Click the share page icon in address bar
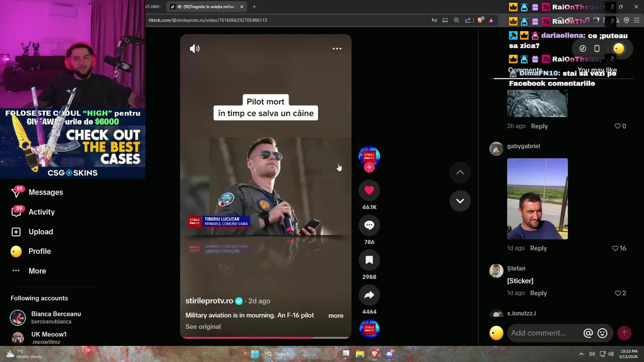Image resolution: width=644 pixels, height=362 pixels. (x=468, y=20)
